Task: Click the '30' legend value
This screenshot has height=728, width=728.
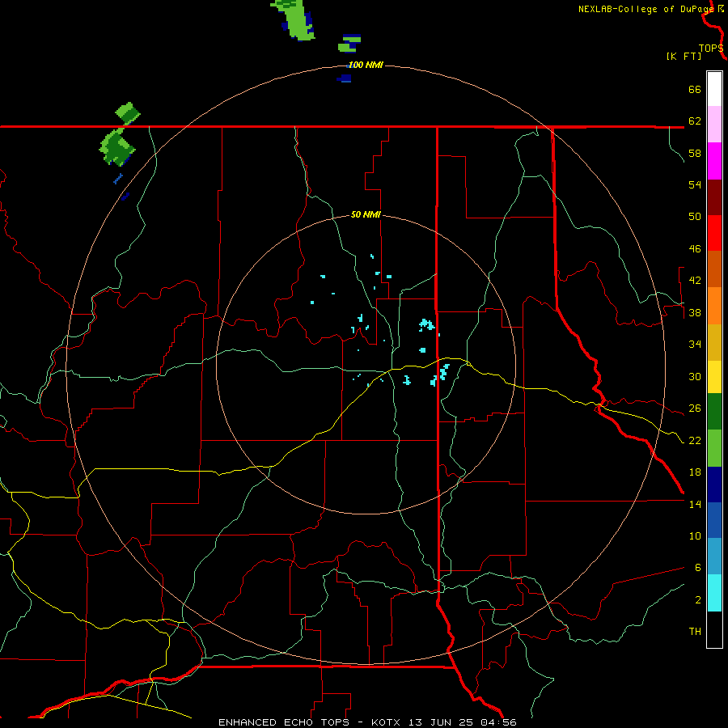Action: (x=695, y=376)
